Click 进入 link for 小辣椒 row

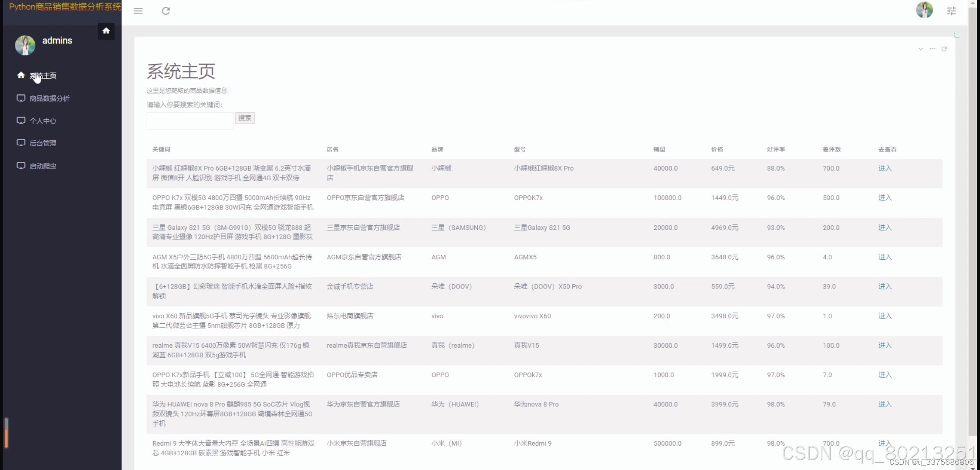(885, 168)
